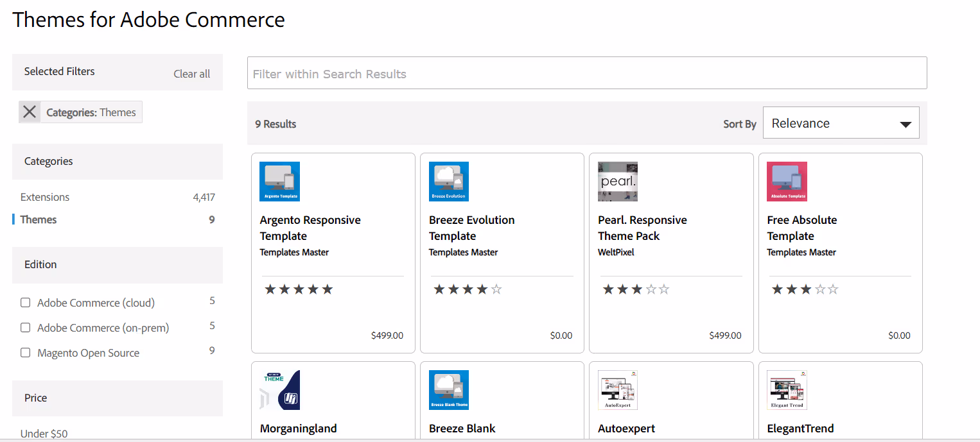Open Templates Master developer page under Argento
The image size is (980, 442).
coord(294,252)
